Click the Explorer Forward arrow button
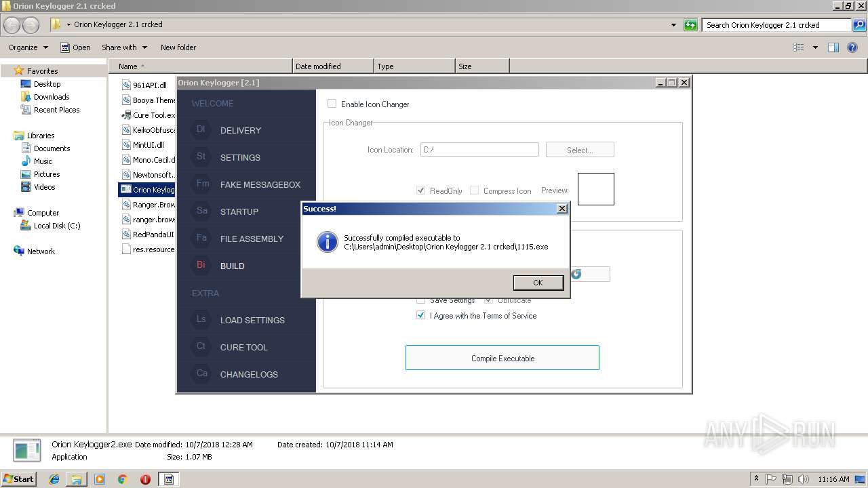868x488 pixels. (x=31, y=25)
